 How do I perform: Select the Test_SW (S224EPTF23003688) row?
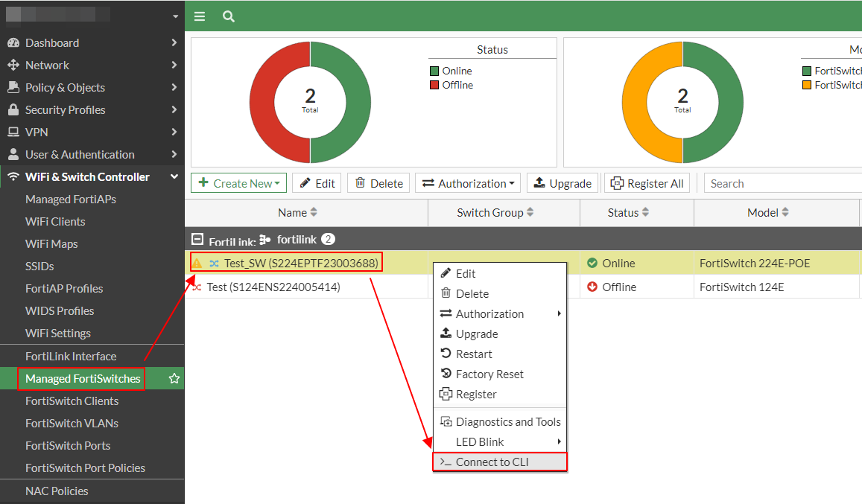pos(523,264)
